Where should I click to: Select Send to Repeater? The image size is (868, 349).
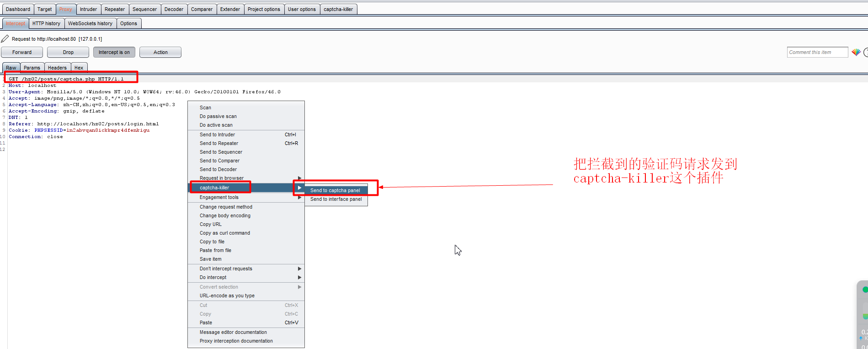(246, 144)
